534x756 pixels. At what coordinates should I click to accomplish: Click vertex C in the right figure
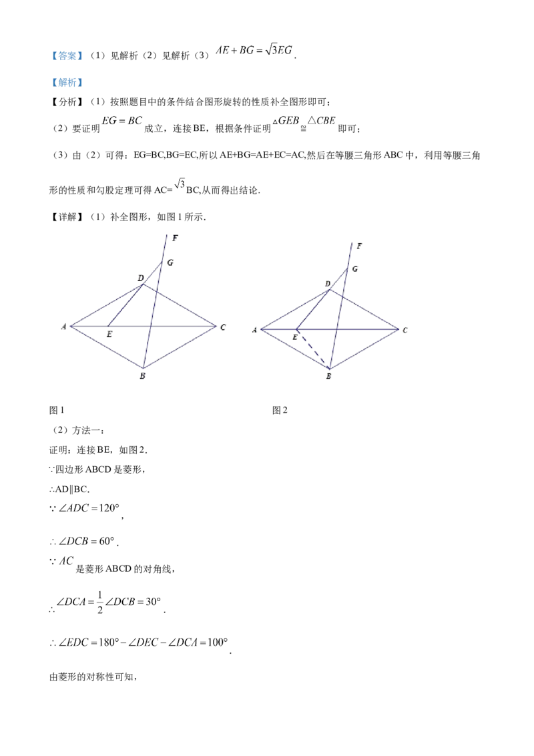pos(405,331)
